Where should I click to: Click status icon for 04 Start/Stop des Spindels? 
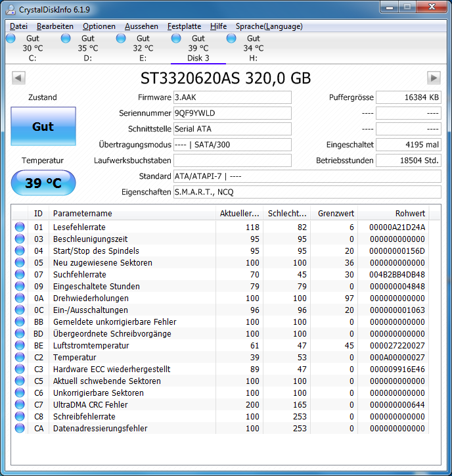(20, 250)
